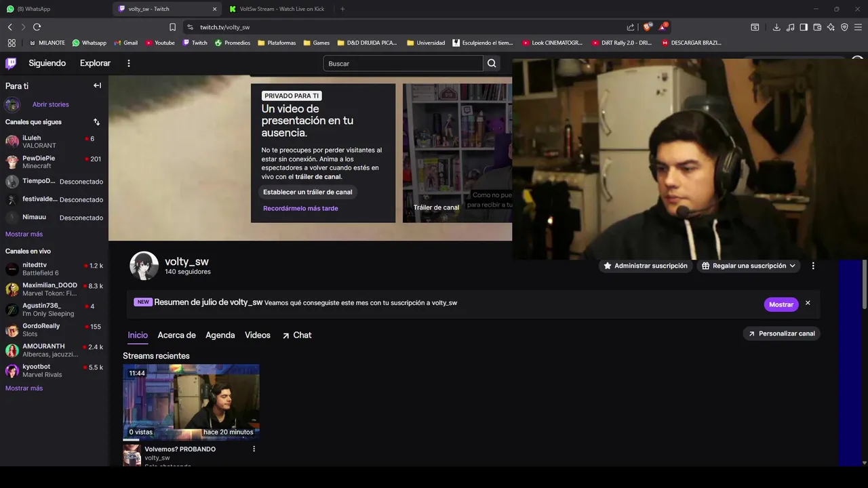Collapse the Para ti sidebar
The height and width of the screenshot is (488, 868).
tap(97, 85)
